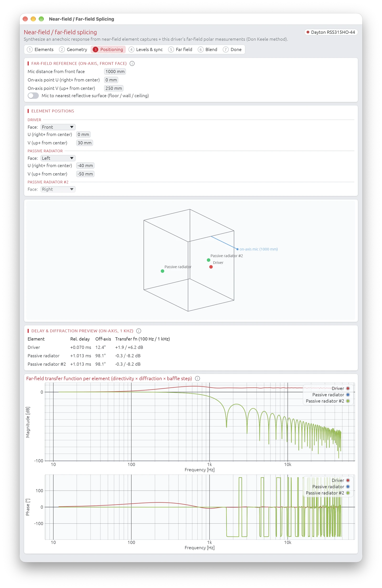Screen dimensions: 382x588
Task: Select the Positioning step tab
Action: (108, 49)
